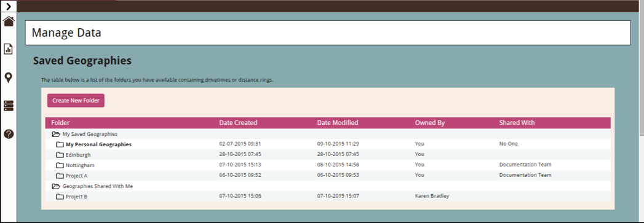Click Documentation Team in the Nottingham row
The height and width of the screenshot is (223, 644).
(525, 165)
